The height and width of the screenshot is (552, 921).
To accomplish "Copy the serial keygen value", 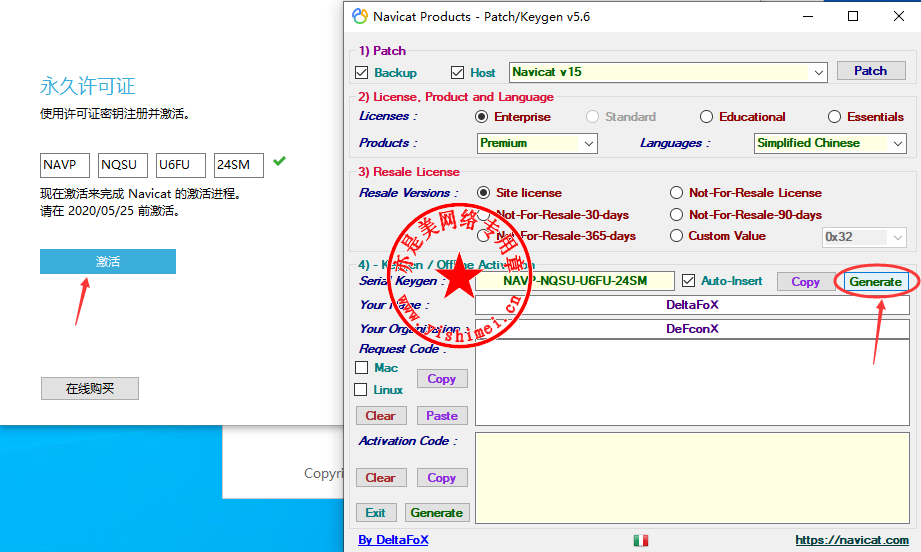I will pos(805,282).
